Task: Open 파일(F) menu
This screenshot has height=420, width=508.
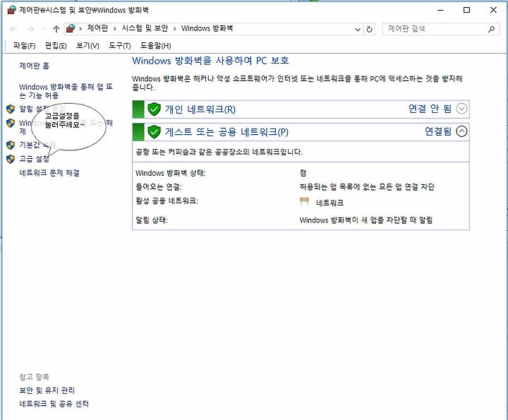Action: coord(24,46)
